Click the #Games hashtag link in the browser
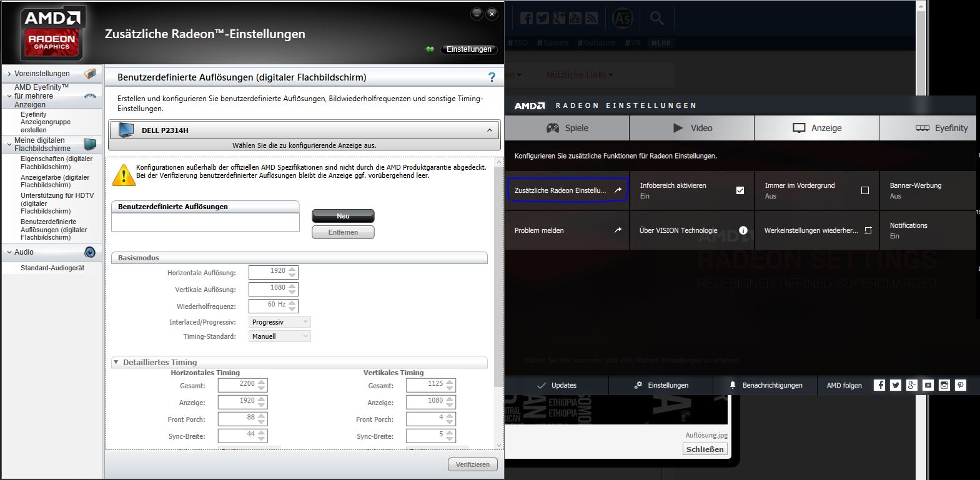 tap(553, 43)
